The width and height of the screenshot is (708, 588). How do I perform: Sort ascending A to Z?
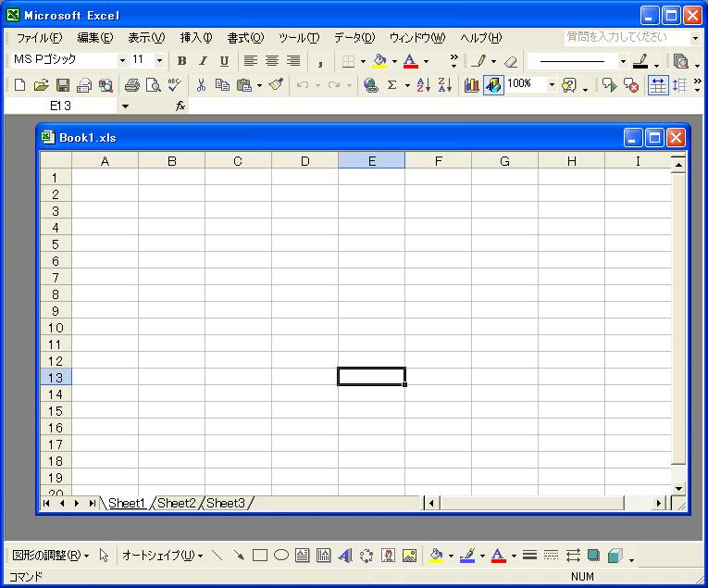424,85
